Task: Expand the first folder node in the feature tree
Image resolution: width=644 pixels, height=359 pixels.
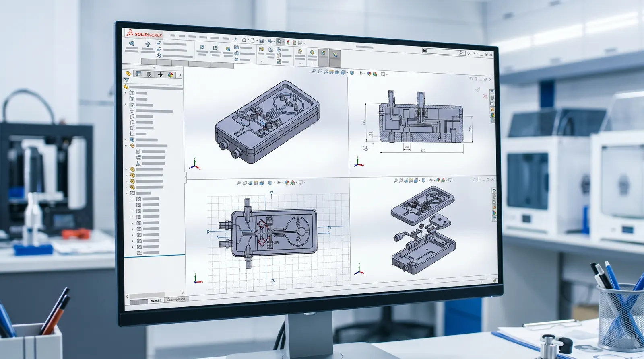Action: 126,93
